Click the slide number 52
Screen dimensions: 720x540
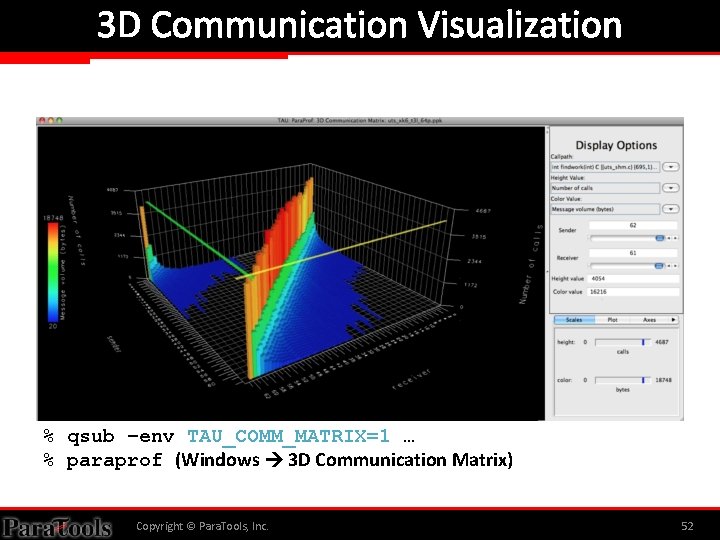[x=687, y=526]
